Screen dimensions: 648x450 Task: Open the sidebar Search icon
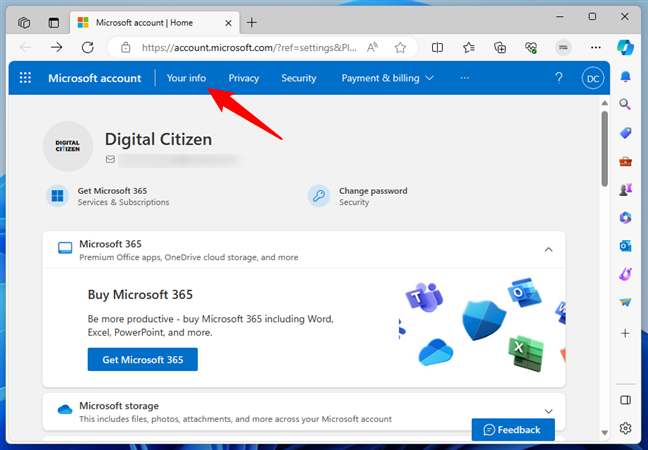(625, 104)
